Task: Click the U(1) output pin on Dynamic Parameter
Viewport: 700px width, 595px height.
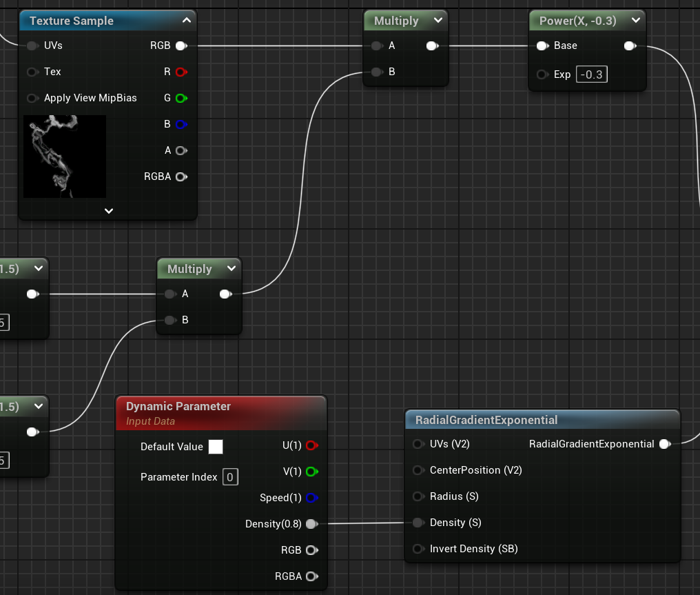Action: pyautogui.click(x=311, y=445)
